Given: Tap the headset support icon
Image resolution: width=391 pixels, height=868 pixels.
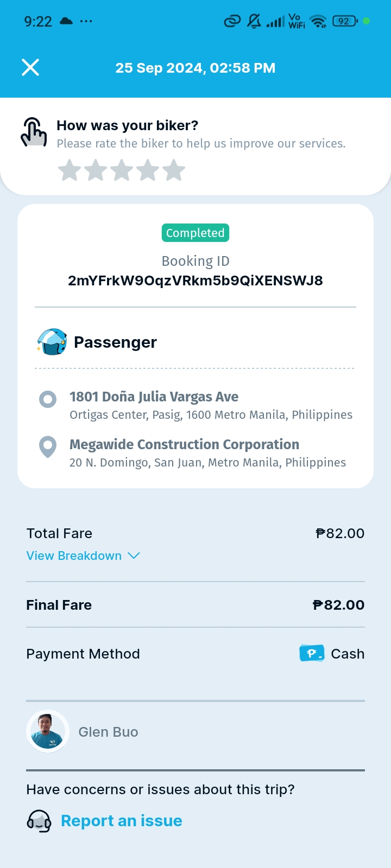Looking at the screenshot, I should (x=39, y=821).
